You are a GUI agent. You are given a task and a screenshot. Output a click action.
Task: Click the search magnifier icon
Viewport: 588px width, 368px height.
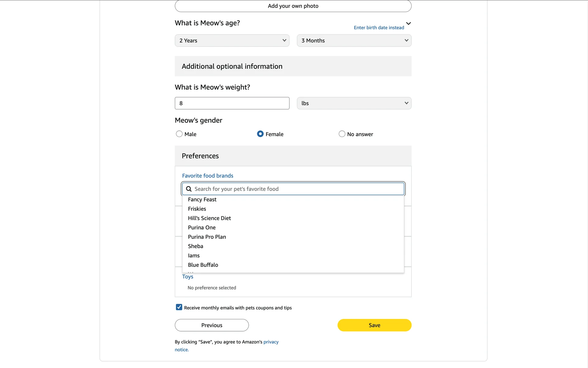[x=189, y=189]
